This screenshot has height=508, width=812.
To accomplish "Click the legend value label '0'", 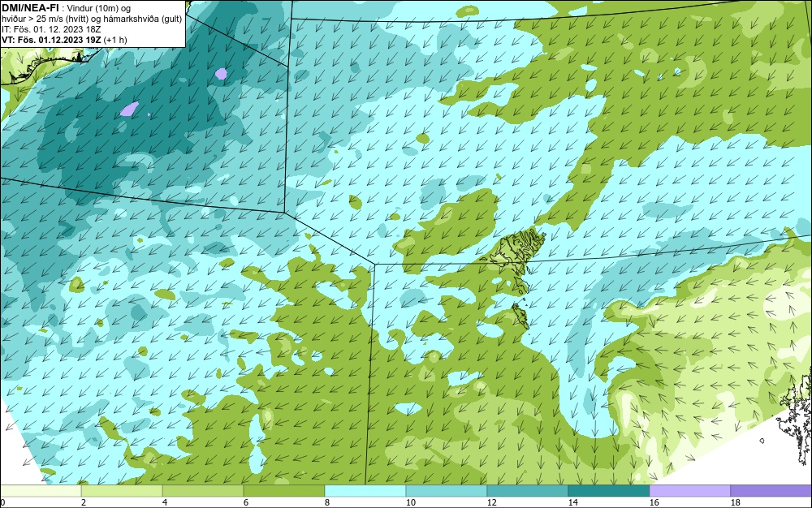I will 2,502.
